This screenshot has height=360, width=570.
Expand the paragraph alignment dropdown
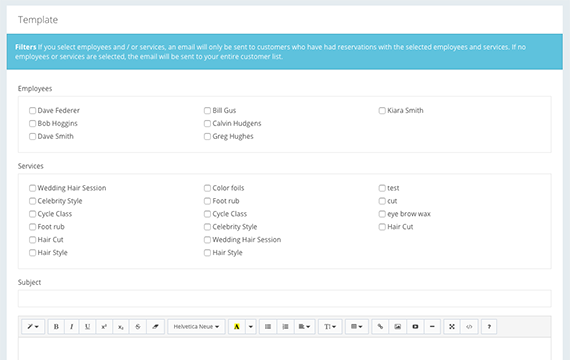pos(304,327)
